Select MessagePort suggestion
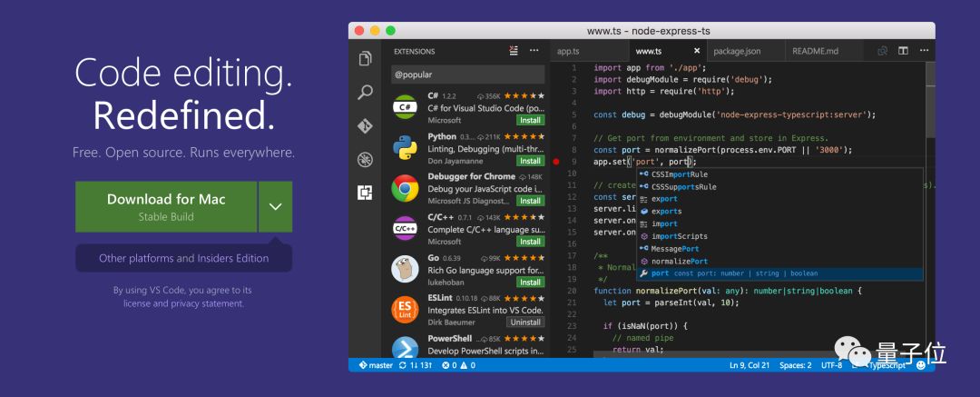 [x=779, y=249]
